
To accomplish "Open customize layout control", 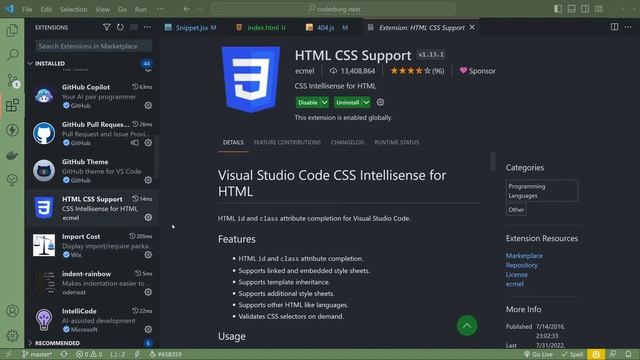I will pyautogui.click(x=599, y=9).
